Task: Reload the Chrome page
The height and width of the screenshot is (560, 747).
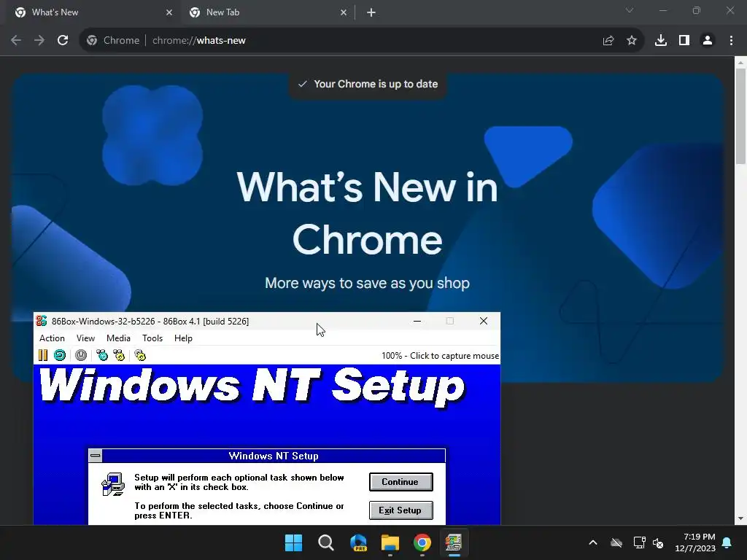Action: coord(63,41)
